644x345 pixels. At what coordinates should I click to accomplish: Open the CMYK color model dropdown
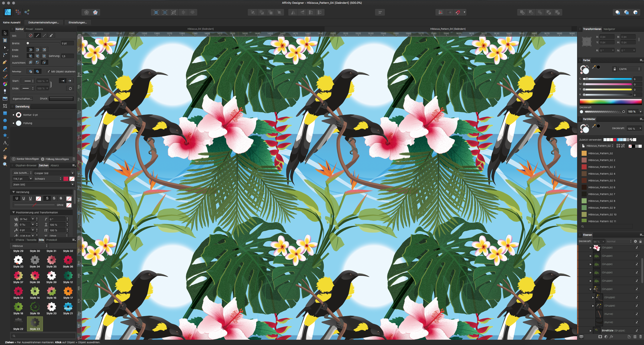tap(629, 69)
